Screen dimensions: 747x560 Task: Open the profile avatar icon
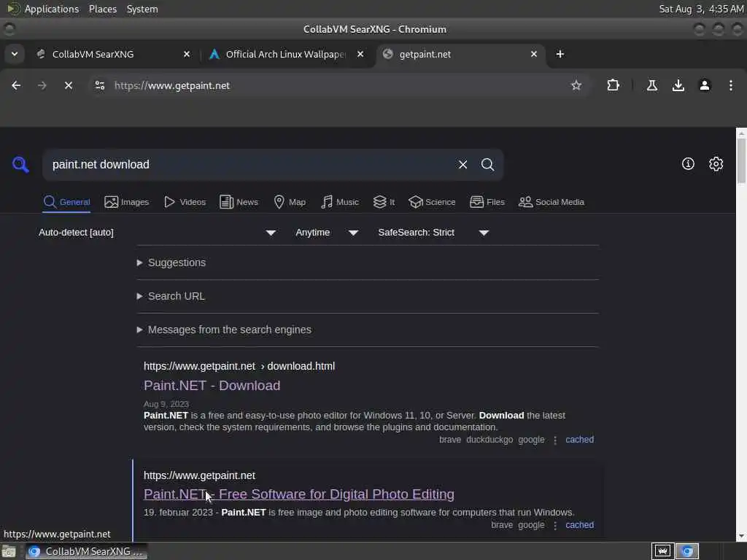pyautogui.click(x=704, y=85)
